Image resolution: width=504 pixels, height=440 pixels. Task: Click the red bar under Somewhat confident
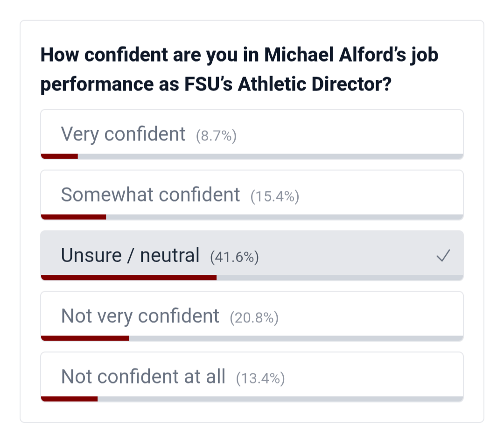tap(74, 217)
